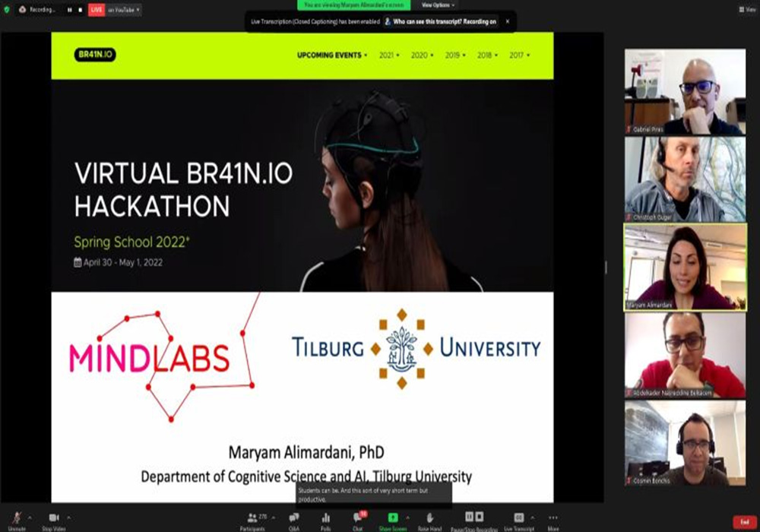760x532 pixels.
Task: Select Christoph Guger's video thumbnail
Action: [685, 179]
